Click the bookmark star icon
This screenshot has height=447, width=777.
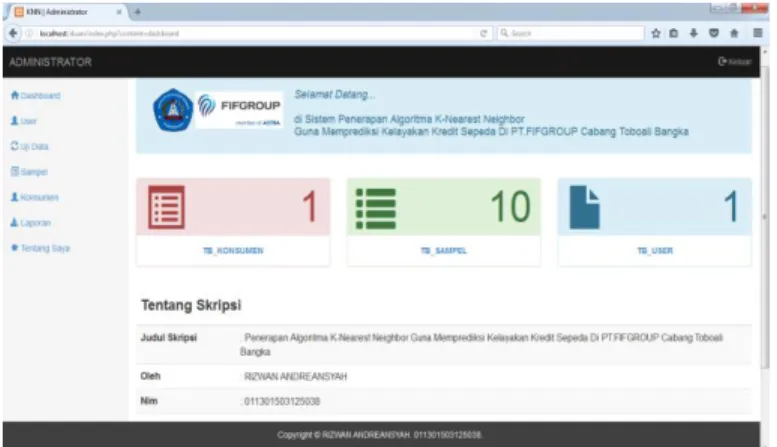click(x=656, y=33)
